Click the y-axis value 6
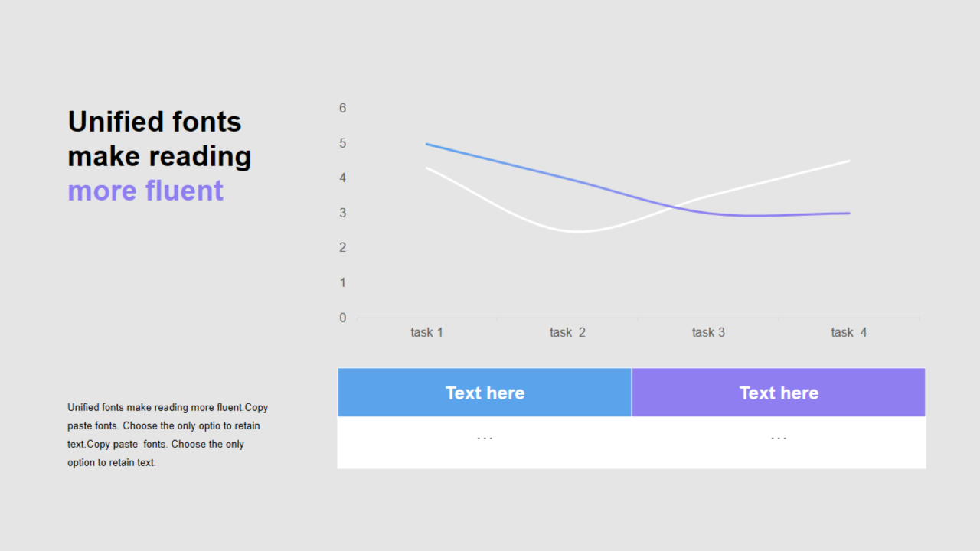 [x=343, y=108]
